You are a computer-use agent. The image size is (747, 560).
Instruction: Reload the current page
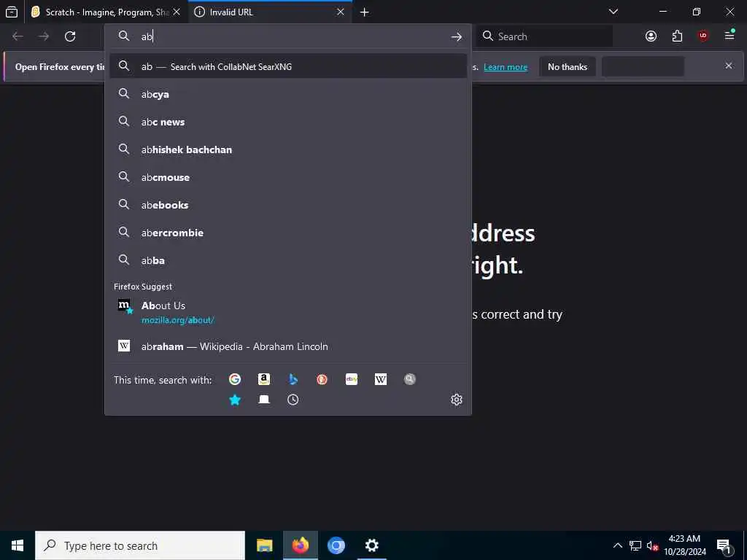70,36
